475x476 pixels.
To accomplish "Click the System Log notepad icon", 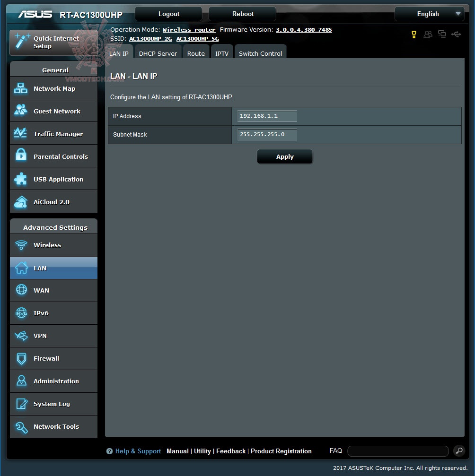I will pyautogui.click(x=22, y=404).
